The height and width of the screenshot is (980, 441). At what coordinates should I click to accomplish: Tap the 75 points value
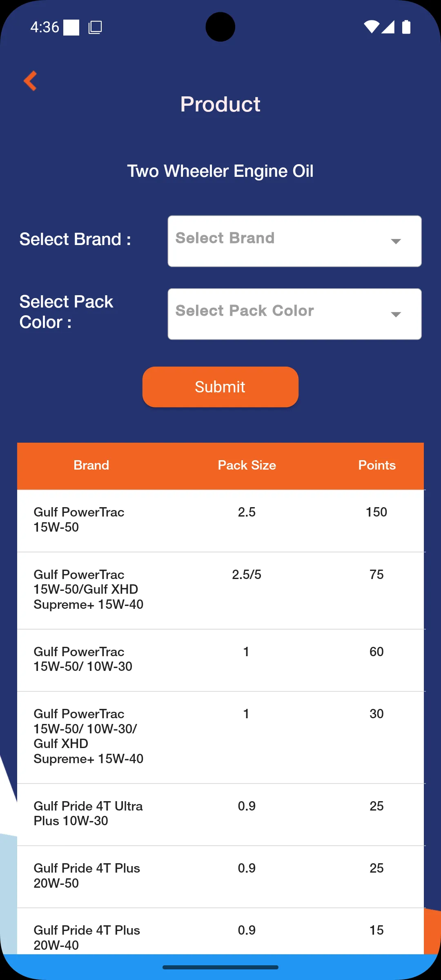[376, 575]
